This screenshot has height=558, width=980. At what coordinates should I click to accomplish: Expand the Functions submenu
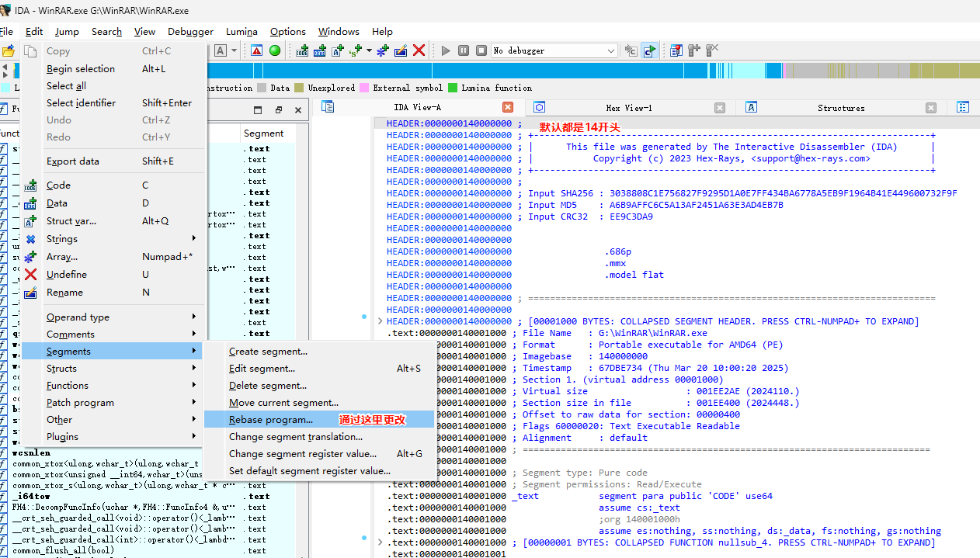pyautogui.click(x=113, y=386)
